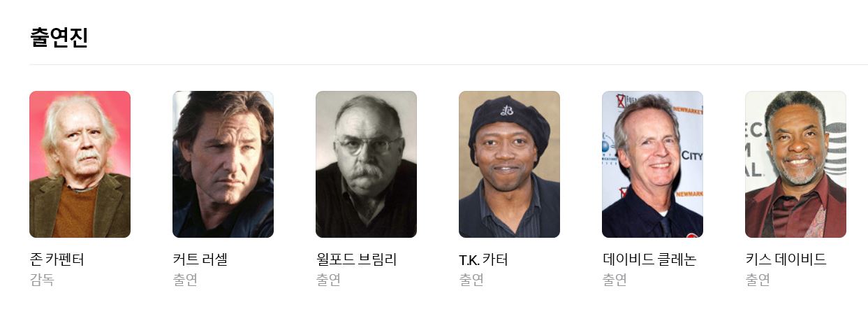868x314 pixels.
Task: Click the 출연진 section heading
Action: click(59, 37)
